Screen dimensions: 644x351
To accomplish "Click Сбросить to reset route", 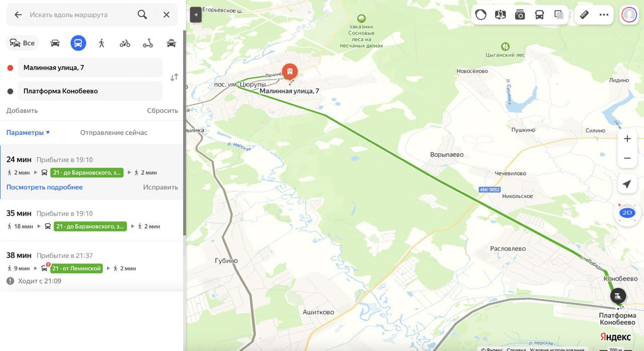I will point(163,110).
